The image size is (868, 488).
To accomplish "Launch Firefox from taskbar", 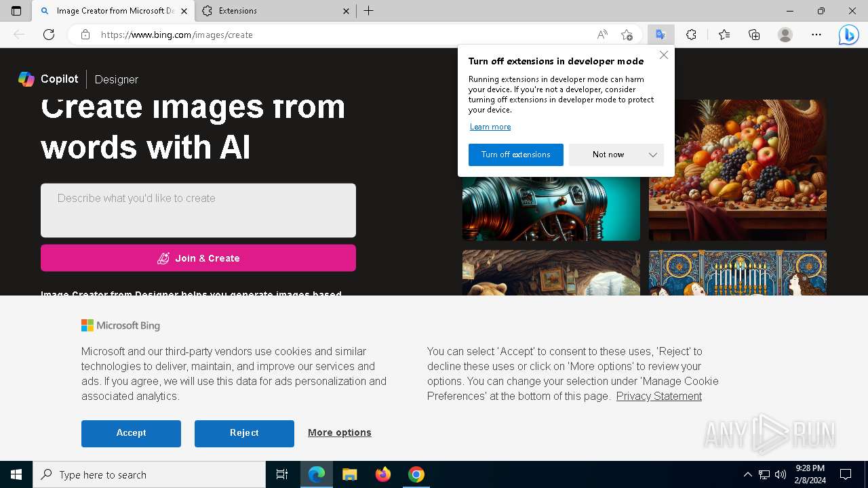I will [x=383, y=474].
